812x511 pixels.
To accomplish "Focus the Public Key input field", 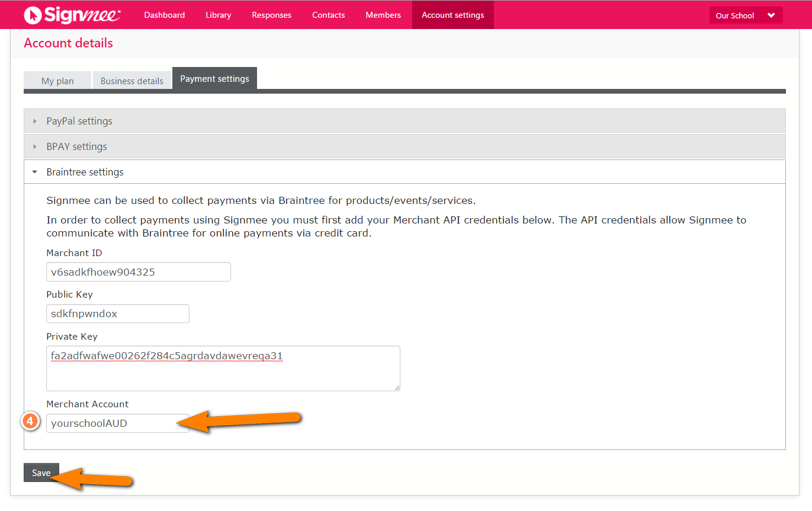I will point(118,314).
